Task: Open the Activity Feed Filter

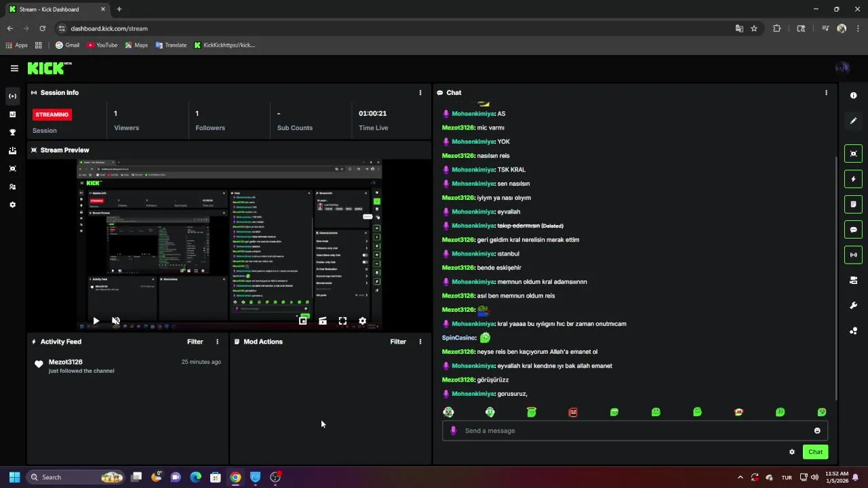Action: (x=195, y=342)
